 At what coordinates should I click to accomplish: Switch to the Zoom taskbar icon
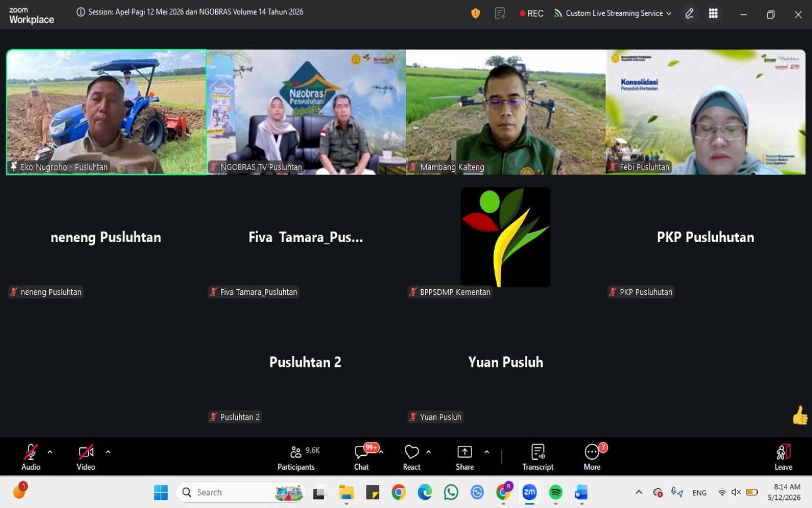click(x=530, y=492)
